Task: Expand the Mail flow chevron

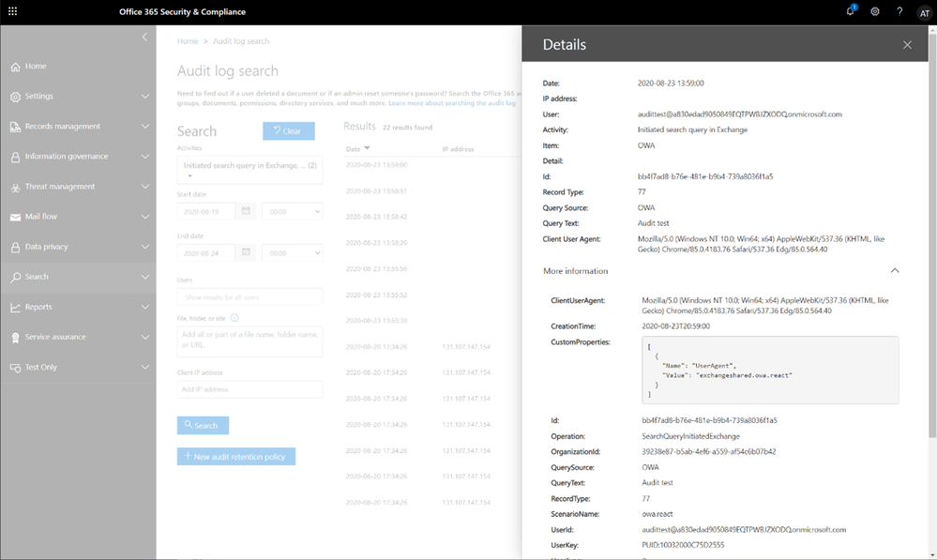Action: tap(144, 217)
